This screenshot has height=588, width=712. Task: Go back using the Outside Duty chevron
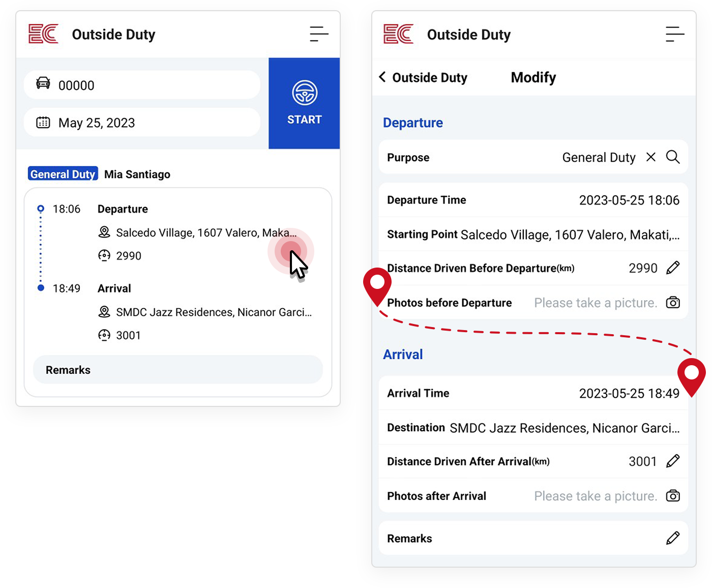click(382, 77)
